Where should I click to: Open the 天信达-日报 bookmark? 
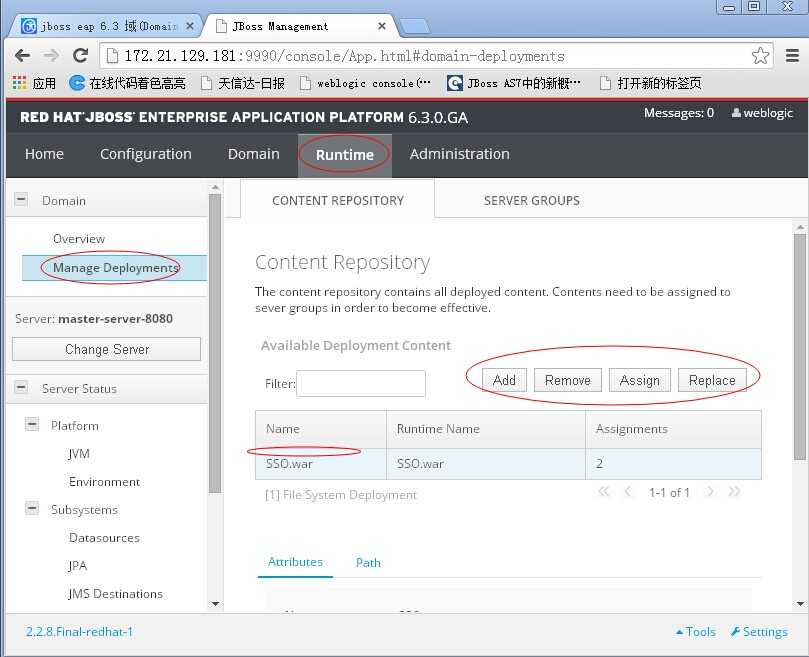[242, 83]
